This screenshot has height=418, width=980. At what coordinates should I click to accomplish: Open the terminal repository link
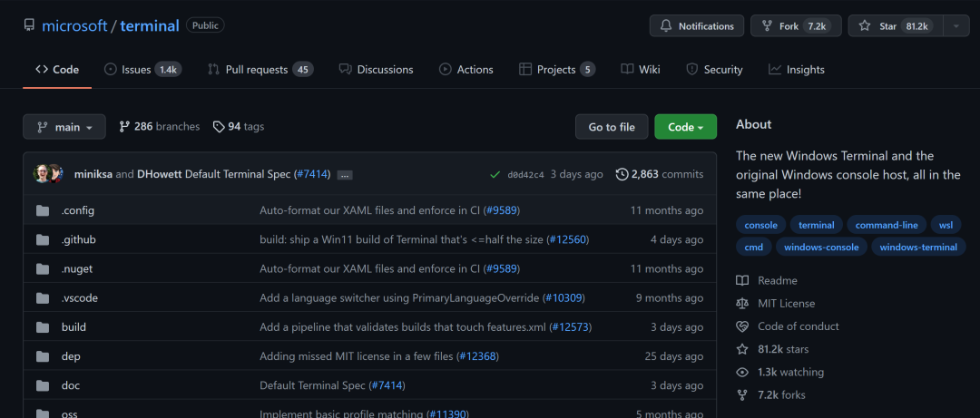[150, 25]
